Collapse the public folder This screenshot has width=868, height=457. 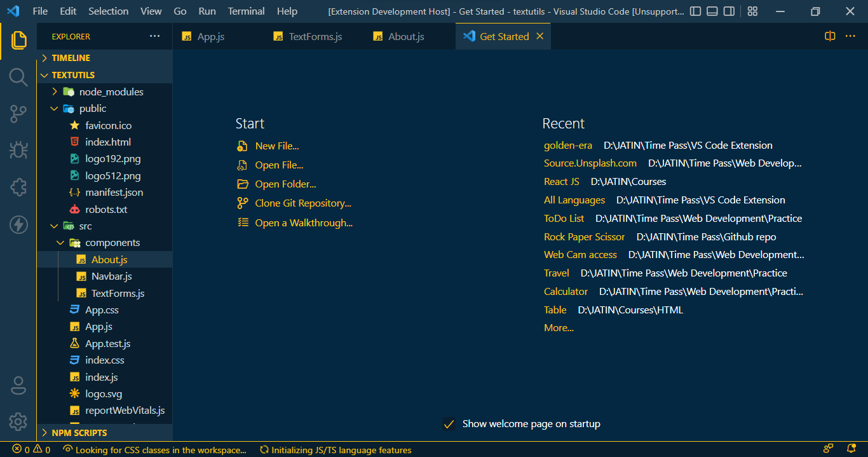click(104, 109)
